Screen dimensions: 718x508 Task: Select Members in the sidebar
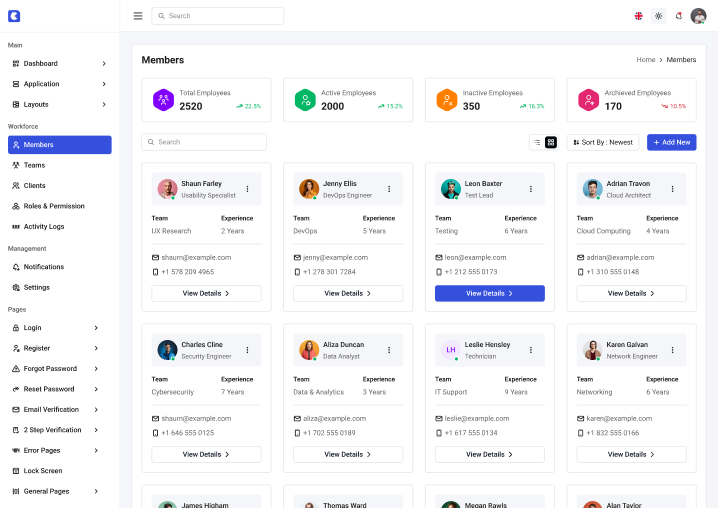60,145
